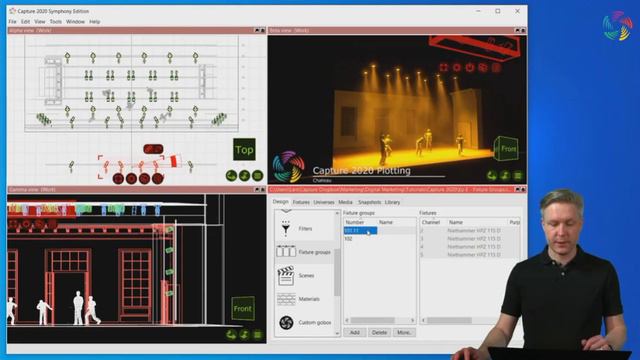Select the Materials brick-wall icon
The height and width of the screenshot is (360, 640).
pyautogui.click(x=286, y=299)
